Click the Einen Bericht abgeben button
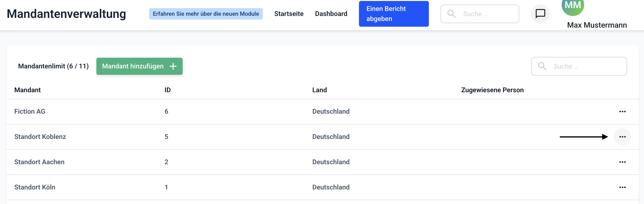The image size is (644, 204). (394, 14)
